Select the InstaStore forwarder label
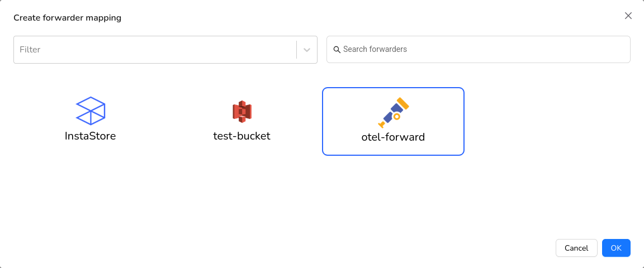The height and width of the screenshot is (268, 644). 91,136
